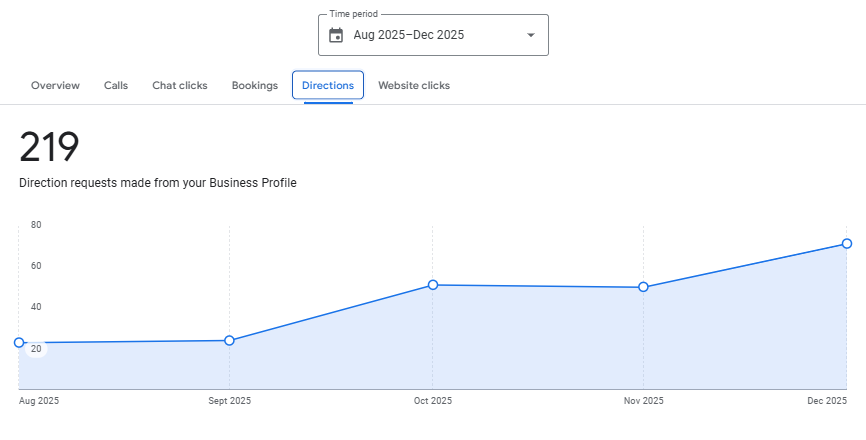Select the Directions tab
The width and height of the screenshot is (866, 440).
click(328, 86)
